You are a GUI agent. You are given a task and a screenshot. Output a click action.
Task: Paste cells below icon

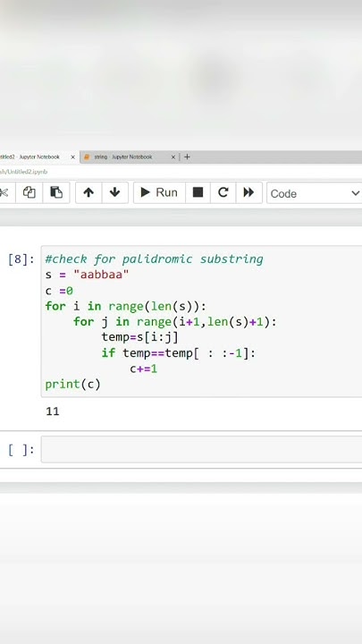[x=55, y=192]
